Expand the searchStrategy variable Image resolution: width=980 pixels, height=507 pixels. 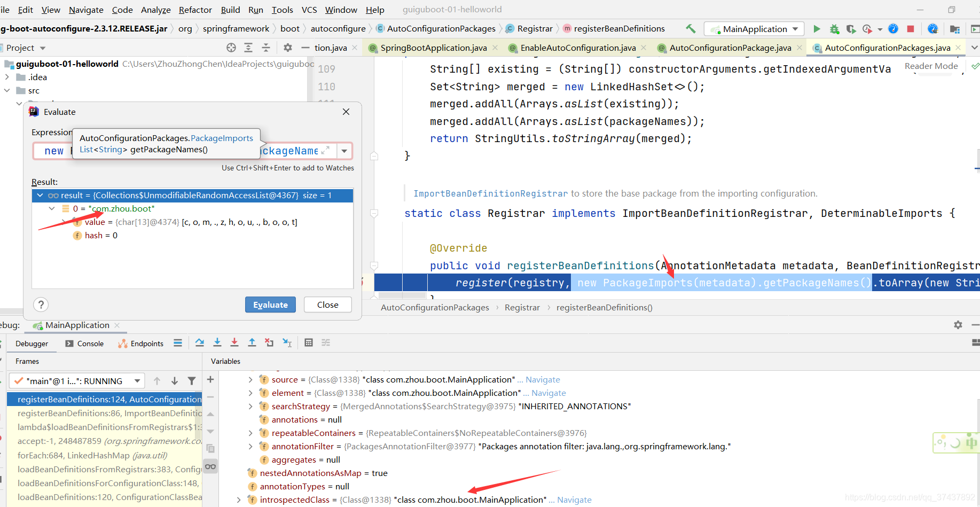tap(250, 407)
